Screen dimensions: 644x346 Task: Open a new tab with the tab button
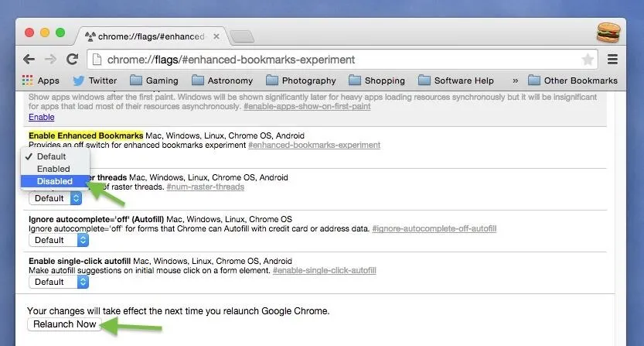point(242,36)
